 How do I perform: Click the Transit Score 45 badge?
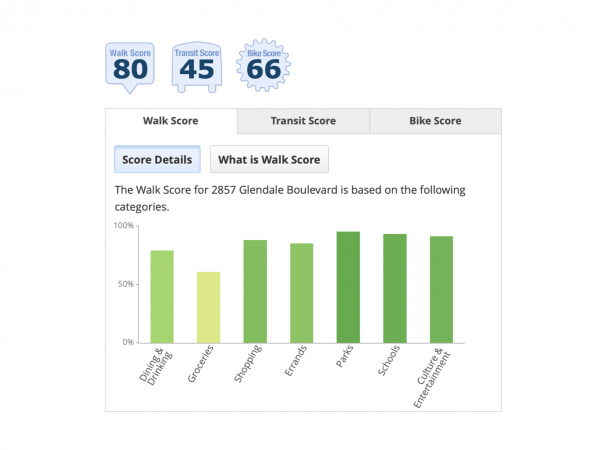click(196, 67)
